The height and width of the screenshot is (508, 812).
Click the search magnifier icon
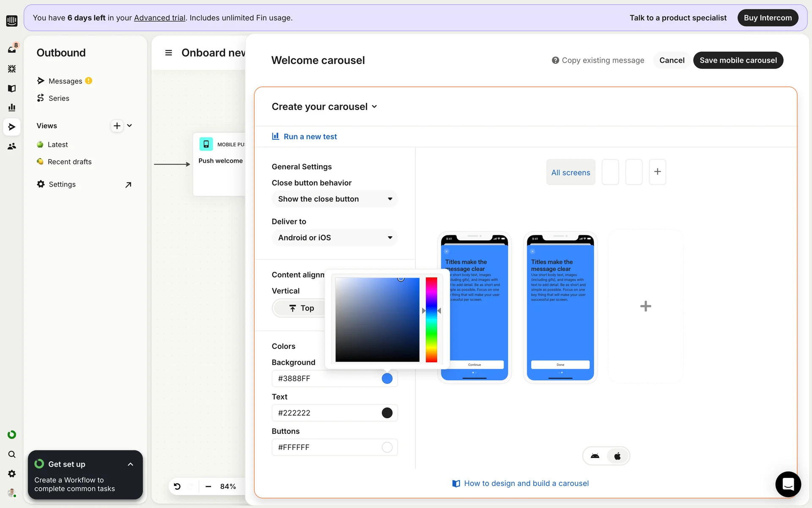pos(12,454)
